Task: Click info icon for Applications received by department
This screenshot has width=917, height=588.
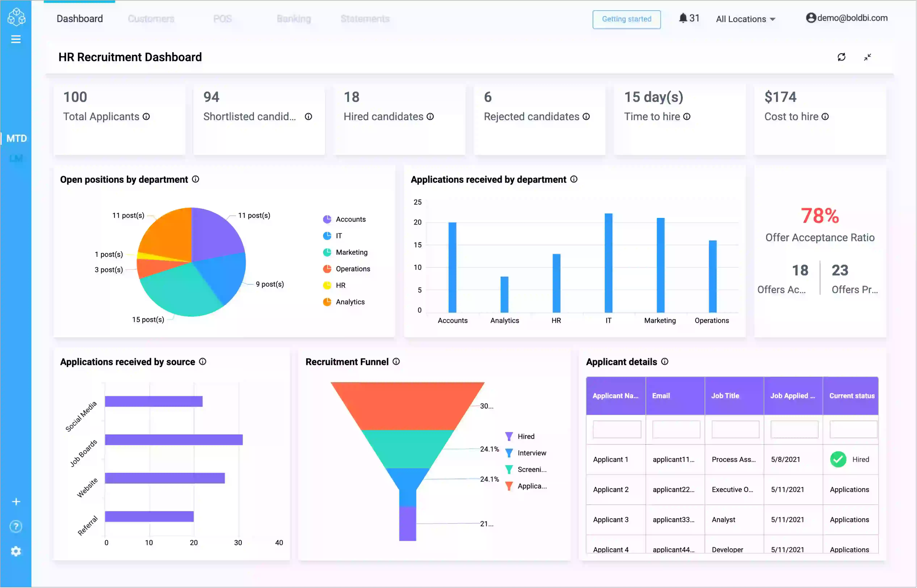Action: click(574, 179)
